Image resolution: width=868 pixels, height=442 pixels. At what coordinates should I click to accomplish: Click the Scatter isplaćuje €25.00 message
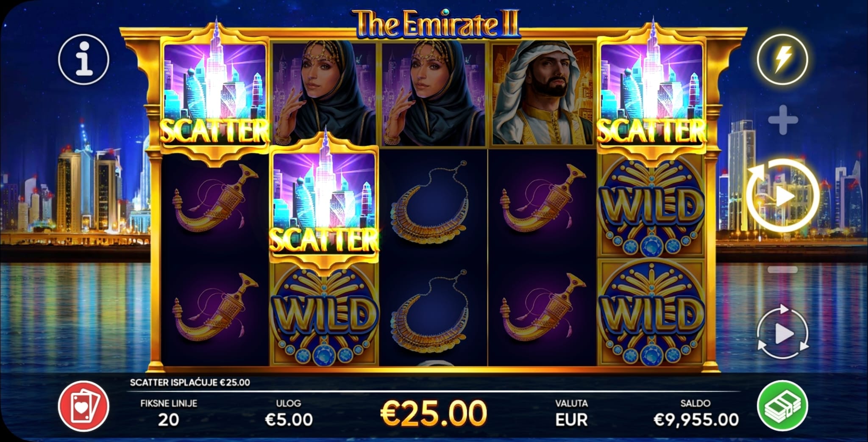pos(190,382)
